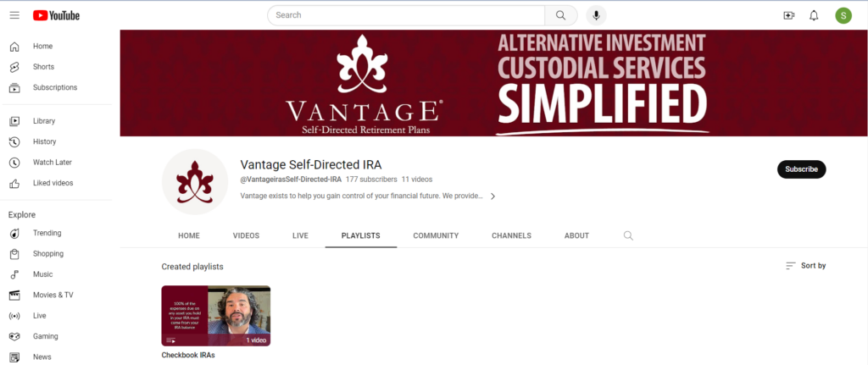Click the Music note icon
Screen dimensions: 868x365
pyautogui.click(x=15, y=274)
